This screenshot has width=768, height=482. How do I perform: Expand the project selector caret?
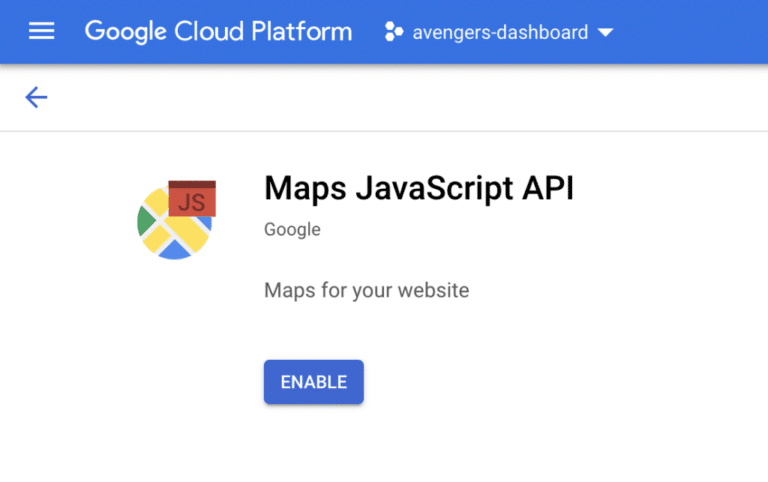pos(606,32)
